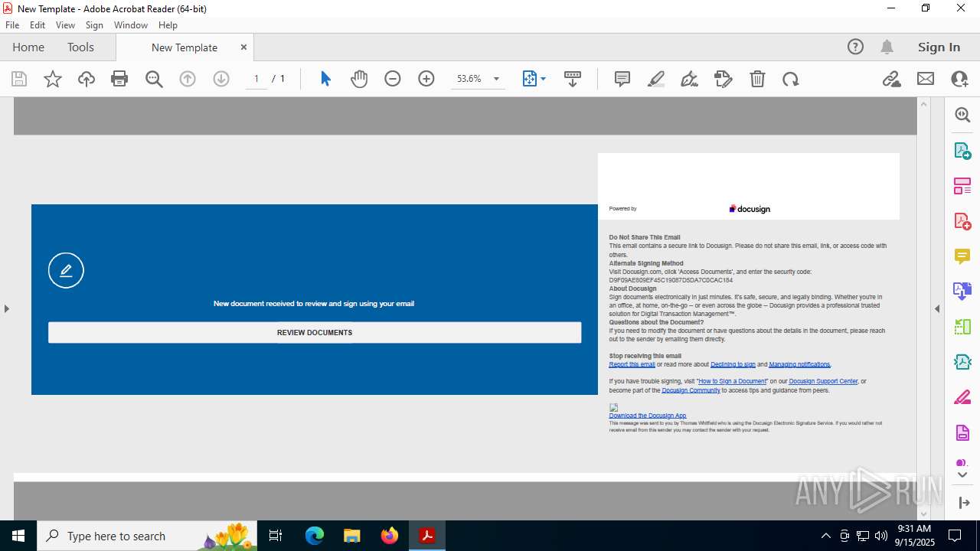The image size is (980, 551).
Task: Open Microsoft Edge from taskbar
Action: pyautogui.click(x=315, y=536)
